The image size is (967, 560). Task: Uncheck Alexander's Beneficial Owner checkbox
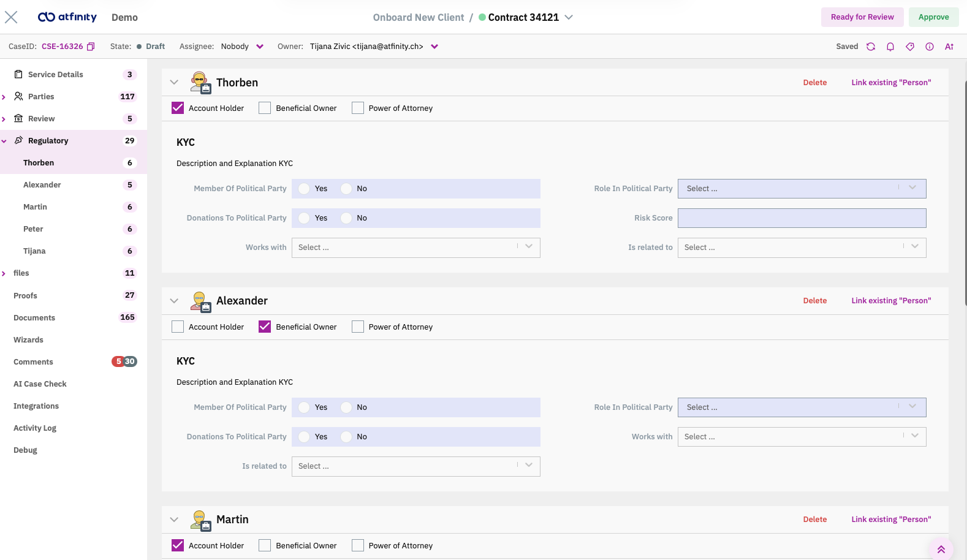[265, 327]
